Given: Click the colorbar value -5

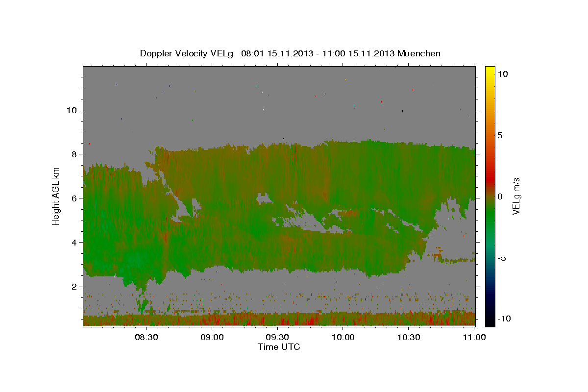Looking at the screenshot, I should [503, 258].
